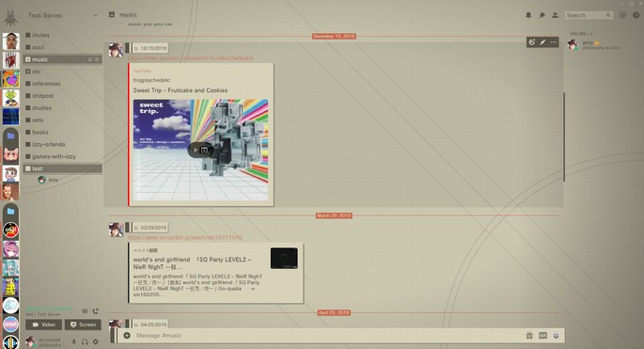
Task: Click the Screen share button
Action: coord(83,325)
